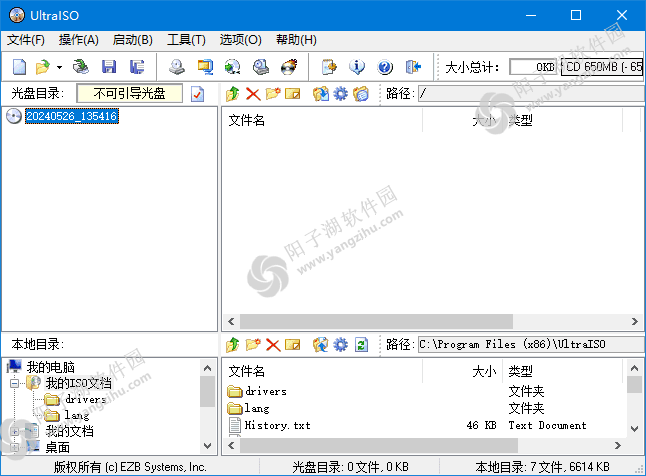This screenshot has width=646, height=476.
Task: Open the 文件(F) menu
Action: coord(26,40)
